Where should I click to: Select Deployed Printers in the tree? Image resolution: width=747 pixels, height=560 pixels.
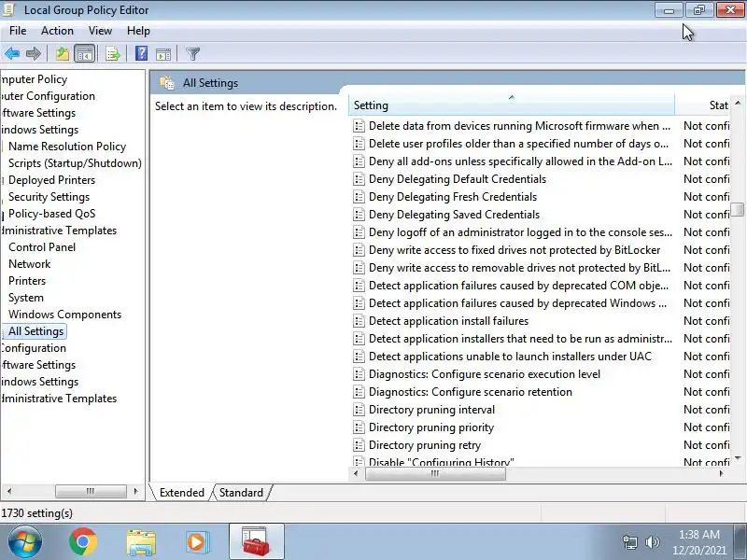51,180
